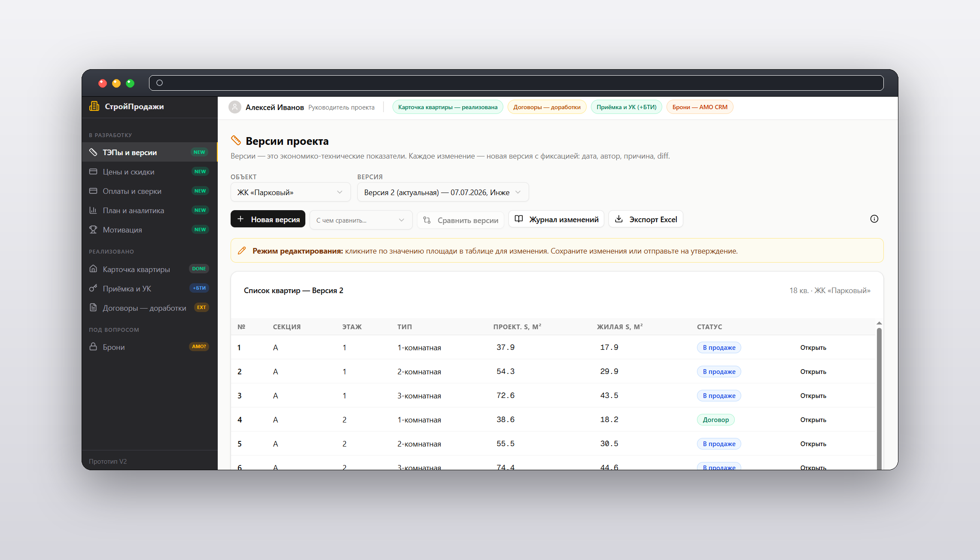980x560 pixels.
Task: Click the Карточка квартиры house icon
Action: click(x=93, y=269)
